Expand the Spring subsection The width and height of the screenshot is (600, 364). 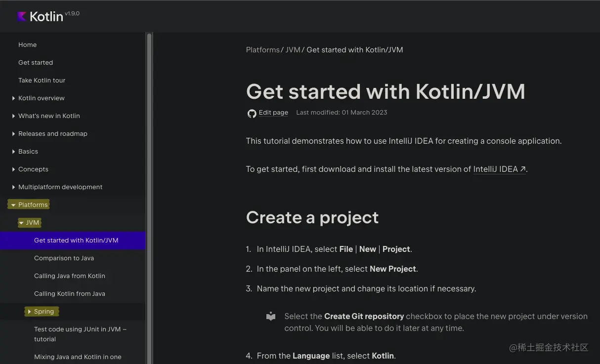point(29,312)
